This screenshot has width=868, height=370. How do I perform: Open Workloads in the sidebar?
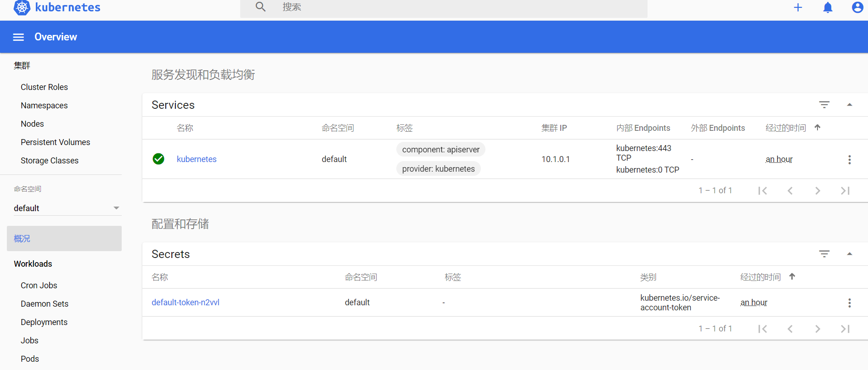tap(33, 264)
